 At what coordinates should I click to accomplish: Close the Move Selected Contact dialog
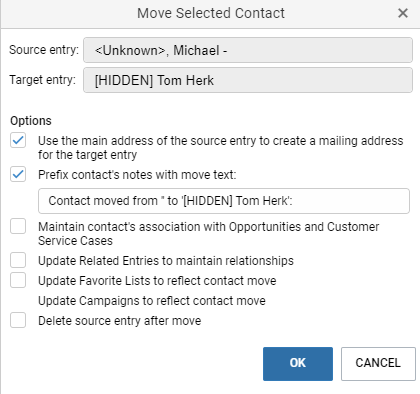403,13
